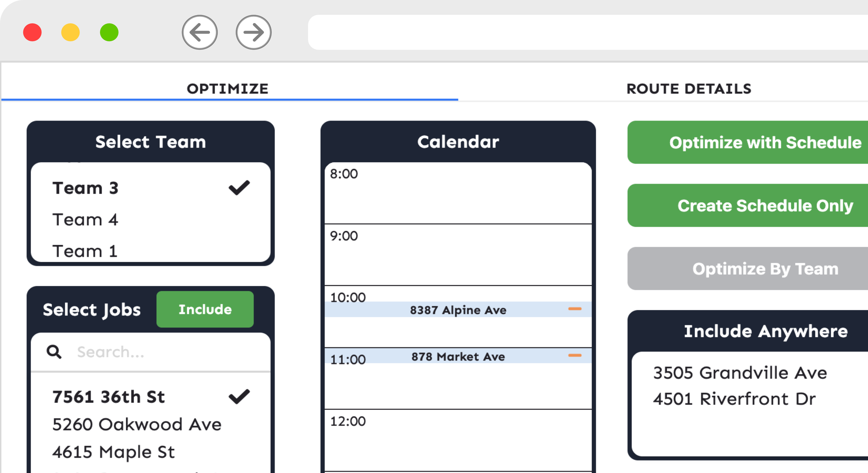Screen dimensions: 868x473
Task: Click the red close window dot
Action: tap(32, 32)
